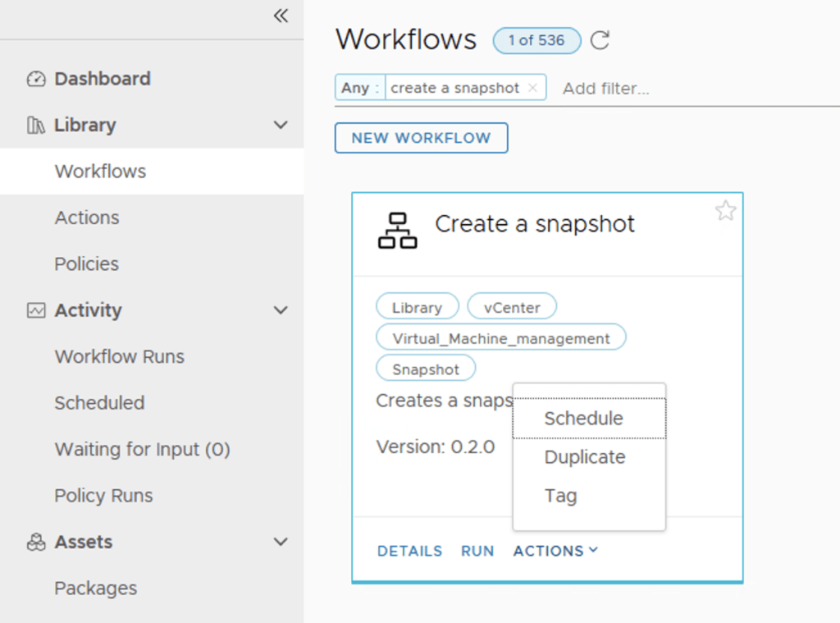
Task: Collapse the Activity section chevron
Action: [x=281, y=311]
